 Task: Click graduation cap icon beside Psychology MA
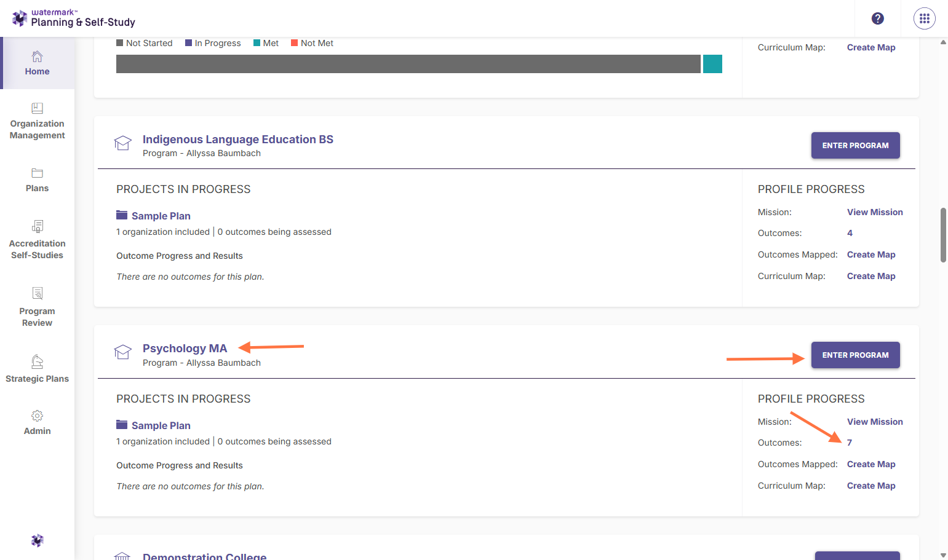point(123,352)
